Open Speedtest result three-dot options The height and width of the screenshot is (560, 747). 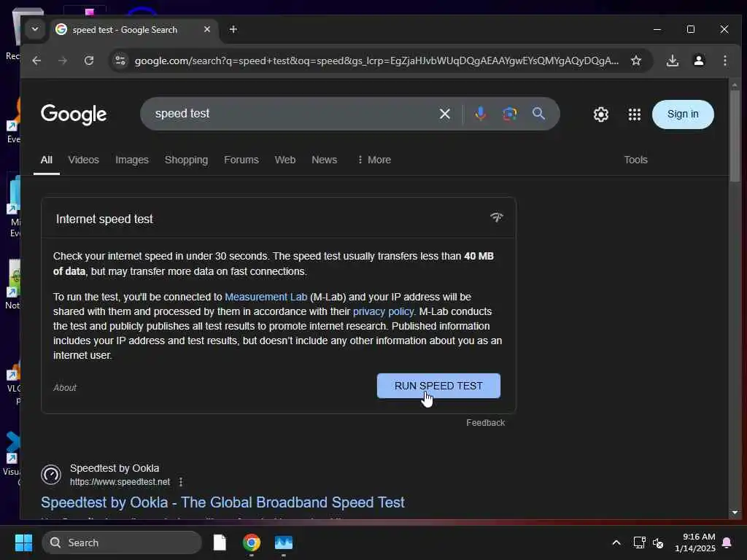coord(181,482)
